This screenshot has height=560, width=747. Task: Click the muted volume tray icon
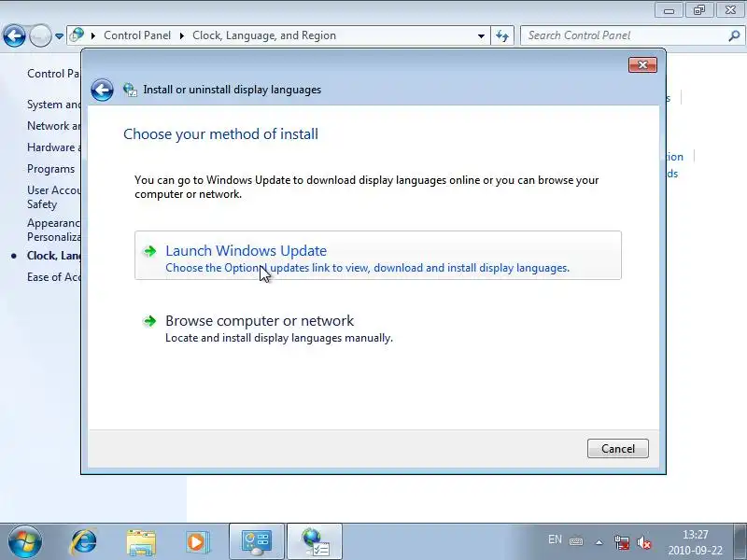(x=643, y=542)
